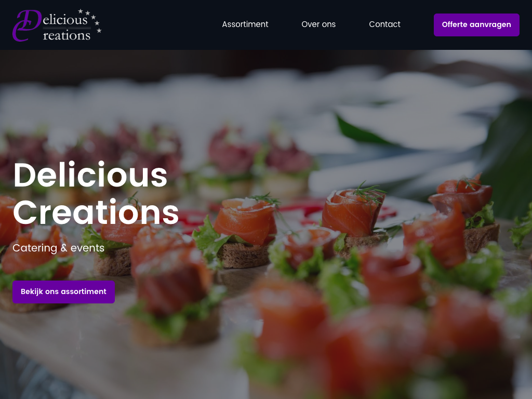Click the word 'reations' in the logo
Screen dimensions: 532x399
[x=66, y=35]
